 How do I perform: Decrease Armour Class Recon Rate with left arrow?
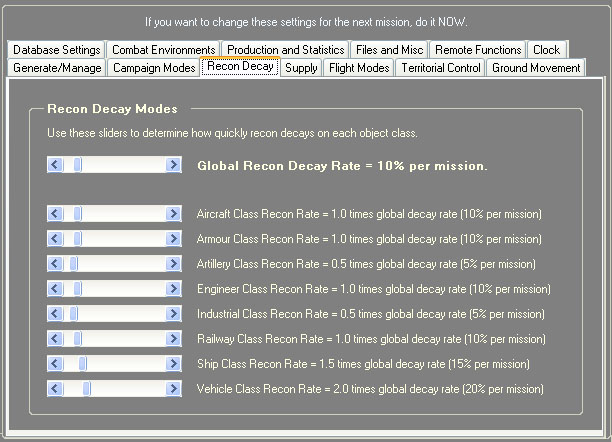pos(55,239)
